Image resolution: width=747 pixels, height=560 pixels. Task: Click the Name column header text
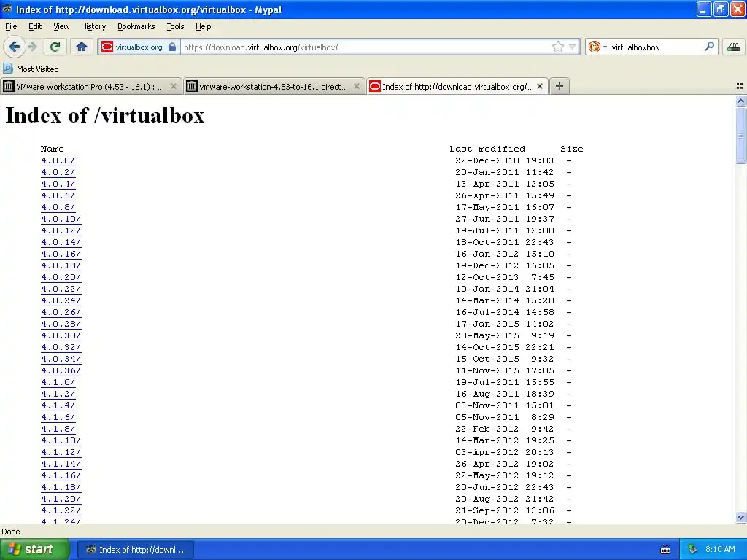coord(52,149)
